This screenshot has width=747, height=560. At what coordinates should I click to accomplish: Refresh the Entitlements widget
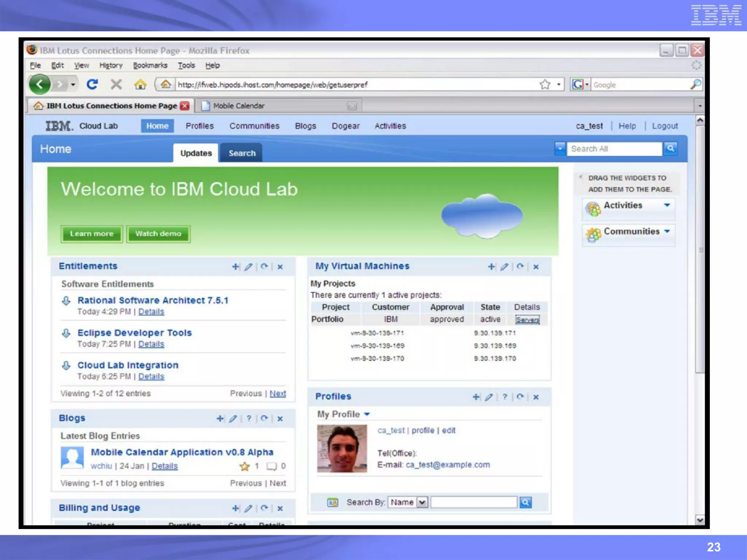(x=264, y=267)
